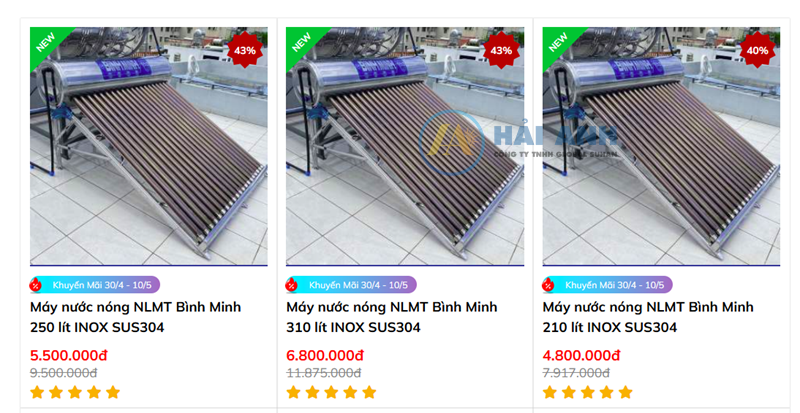Select the Khuyến Mãi 30/4 - 10/5 tag on 210 lít
This screenshot has width=800, height=413.
coord(607,285)
